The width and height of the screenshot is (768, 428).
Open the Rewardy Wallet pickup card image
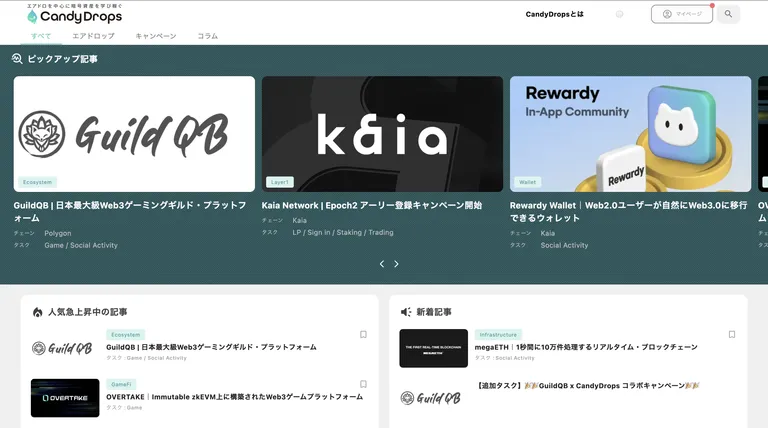pyautogui.click(x=630, y=134)
